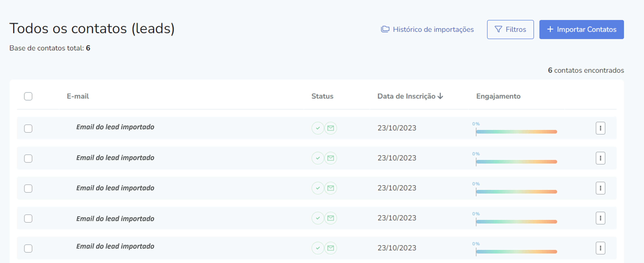Click first row engagement gradient bar
Viewport: 644px width, 263px height.
click(516, 132)
